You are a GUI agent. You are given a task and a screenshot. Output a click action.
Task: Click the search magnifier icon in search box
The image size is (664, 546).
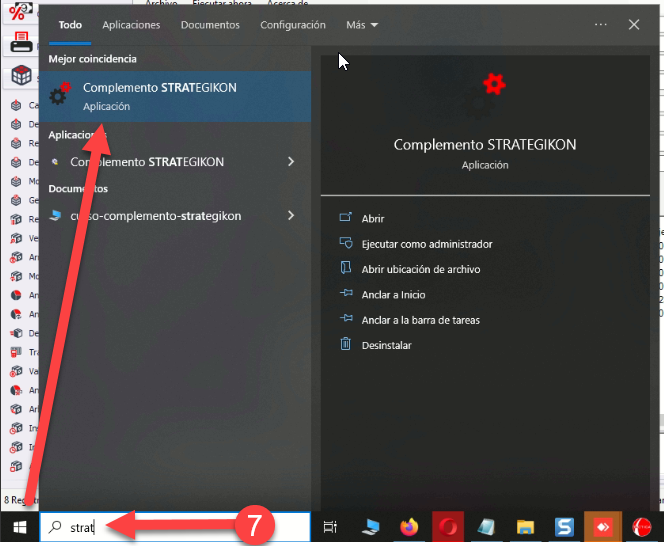pyautogui.click(x=55, y=527)
